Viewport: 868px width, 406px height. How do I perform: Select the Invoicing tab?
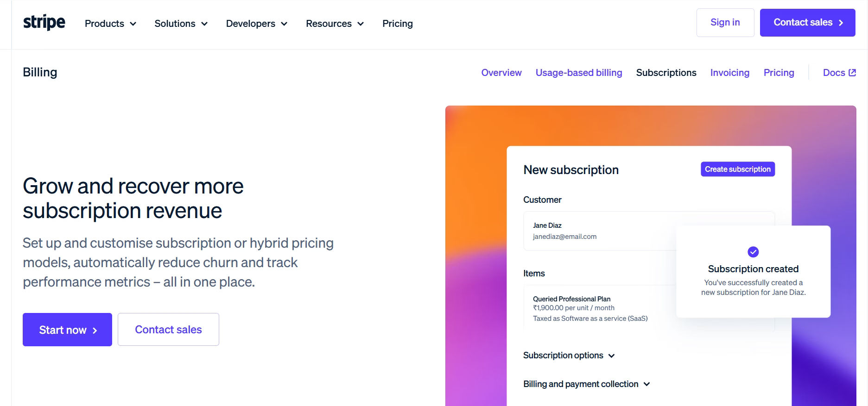click(730, 73)
